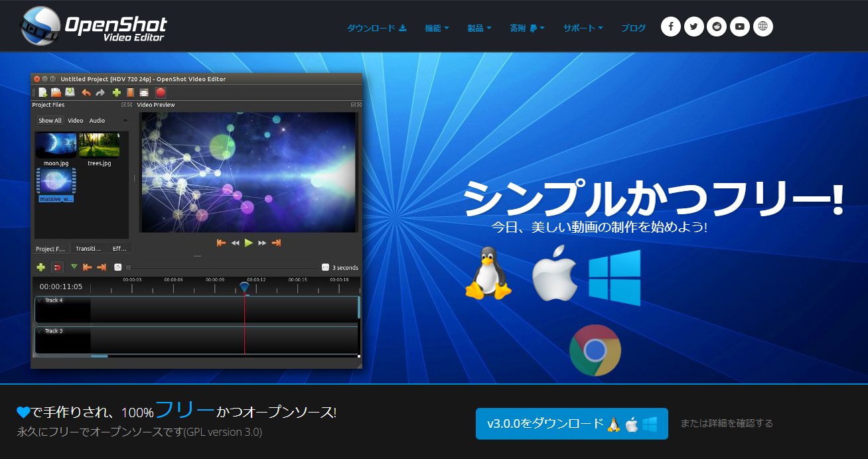This screenshot has width=868, height=459.
Task: Click Open Project folder icon in toolbar
Action: 56,92
